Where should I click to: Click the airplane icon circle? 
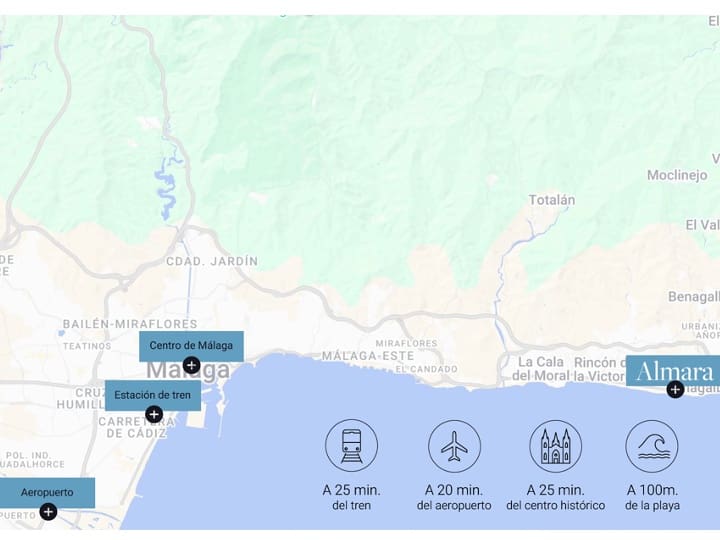pyautogui.click(x=454, y=445)
